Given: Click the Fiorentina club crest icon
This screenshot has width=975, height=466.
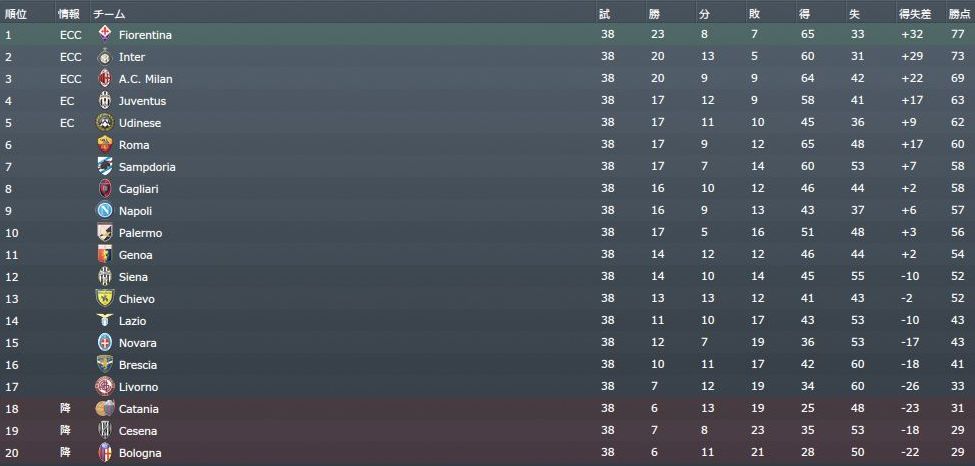Looking at the screenshot, I should pyautogui.click(x=104, y=35).
